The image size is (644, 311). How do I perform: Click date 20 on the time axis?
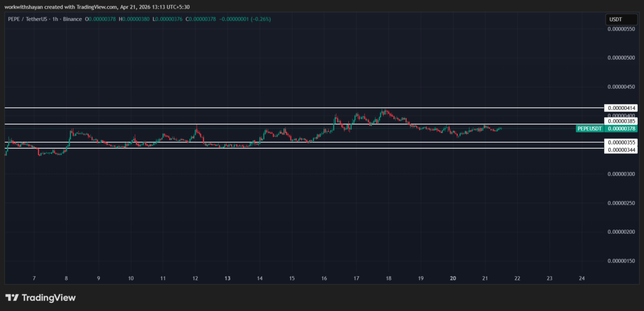point(453,278)
